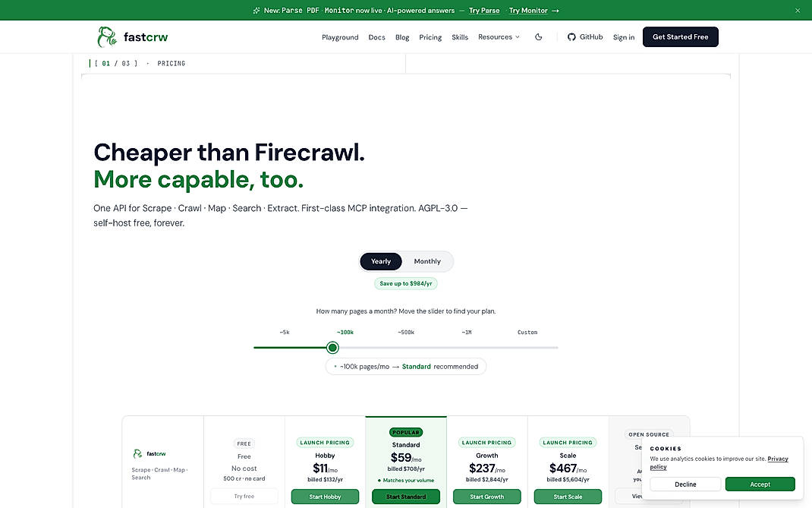Screen dimensions: 812x508
Task: Open Skills from the navigation bar
Action: tap(460, 37)
